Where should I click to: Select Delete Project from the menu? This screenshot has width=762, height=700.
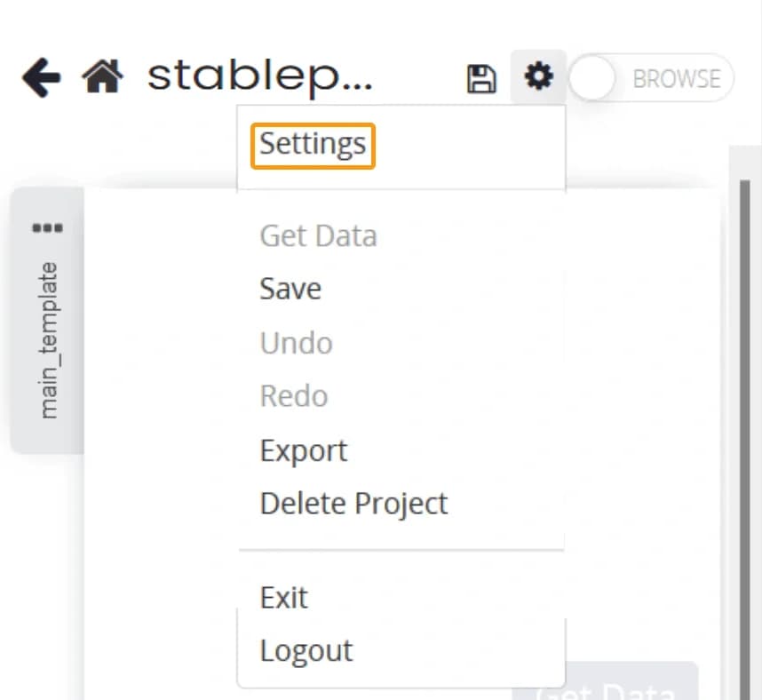(x=353, y=504)
